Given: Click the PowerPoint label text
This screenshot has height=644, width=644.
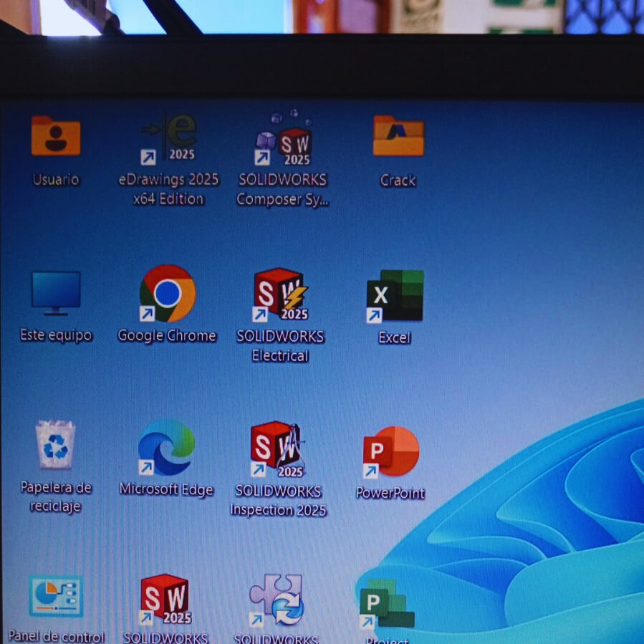Looking at the screenshot, I should 390,493.
